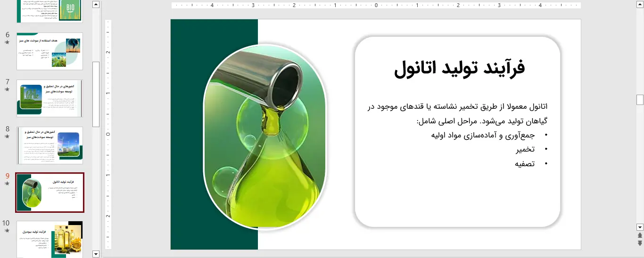The width and height of the screenshot is (644, 258).
Task: Go to previous slide using double-arrow up button
Action: 640,235
